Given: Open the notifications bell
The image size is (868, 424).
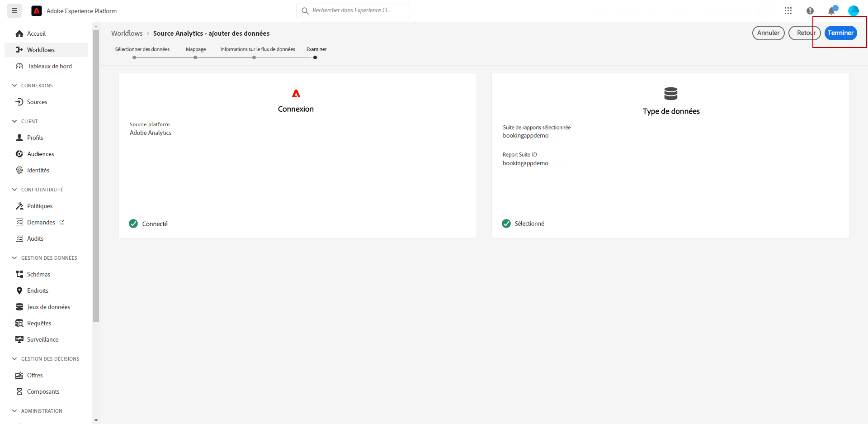Looking at the screenshot, I should [x=831, y=11].
